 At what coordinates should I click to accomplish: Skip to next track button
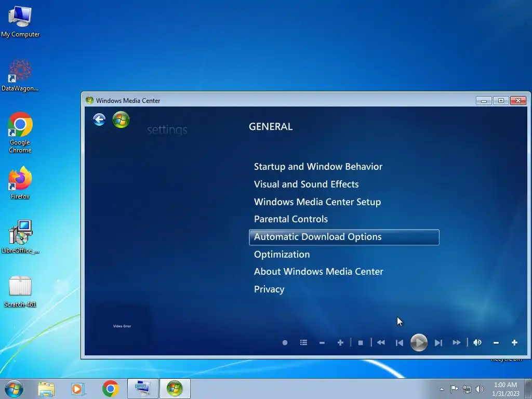438,343
